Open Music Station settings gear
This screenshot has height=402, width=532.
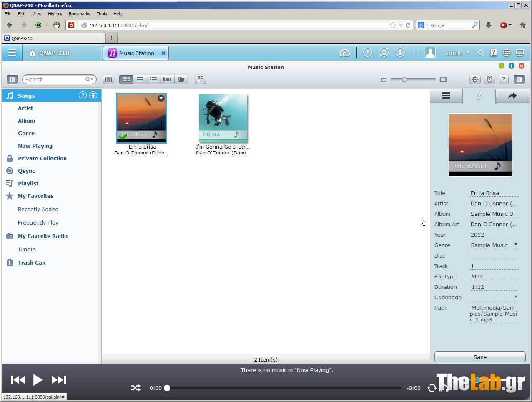475,79
